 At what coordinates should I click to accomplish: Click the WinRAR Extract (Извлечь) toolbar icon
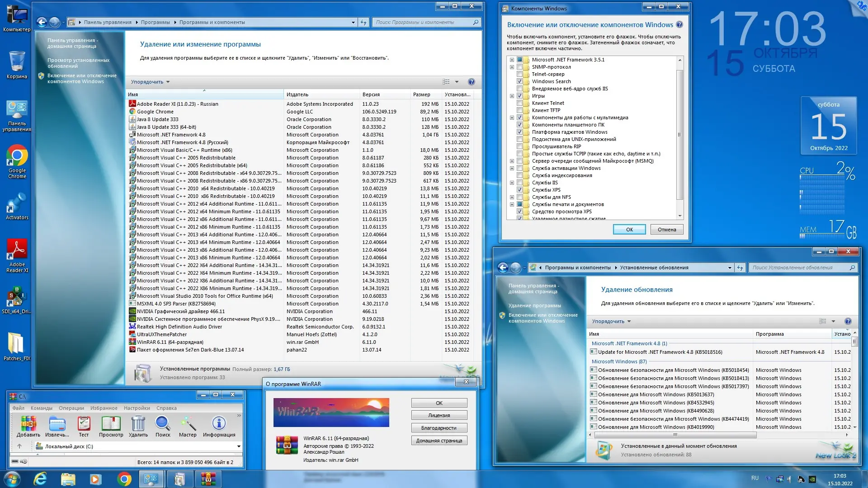tap(57, 424)
